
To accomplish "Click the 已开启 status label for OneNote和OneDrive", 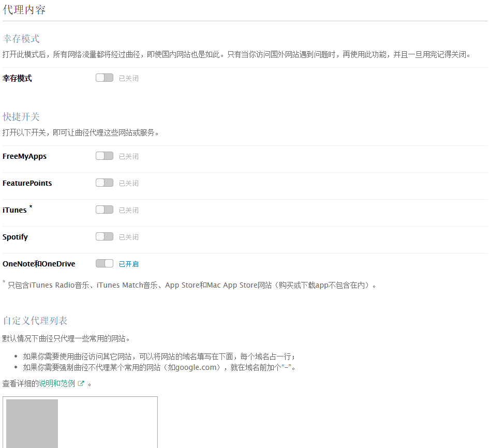I will tap(129, 264).
